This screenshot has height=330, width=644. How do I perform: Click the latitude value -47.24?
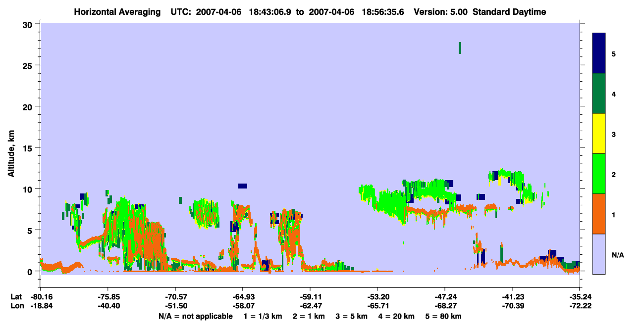click(444, 297)
